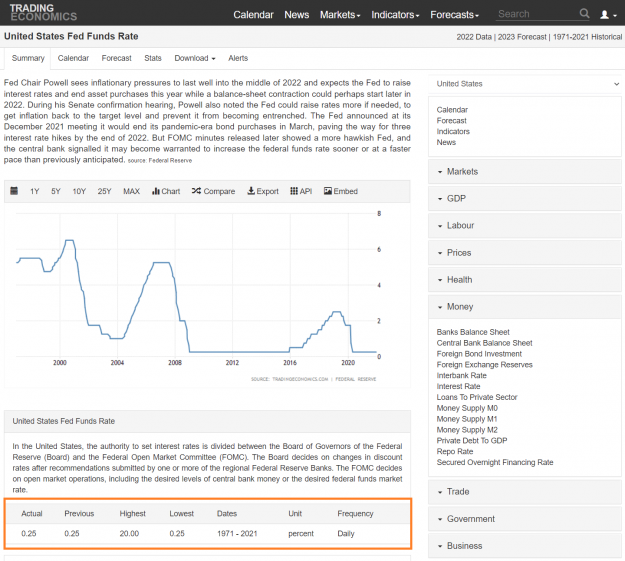Open the Indicators top menu
The image size is (625, 561).
[395, 15]
